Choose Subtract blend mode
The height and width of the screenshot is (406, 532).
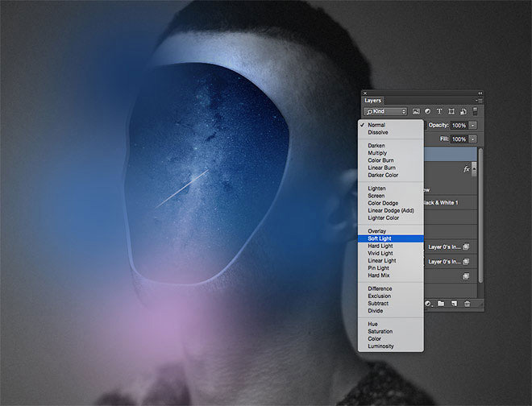[x=391, y=304]
